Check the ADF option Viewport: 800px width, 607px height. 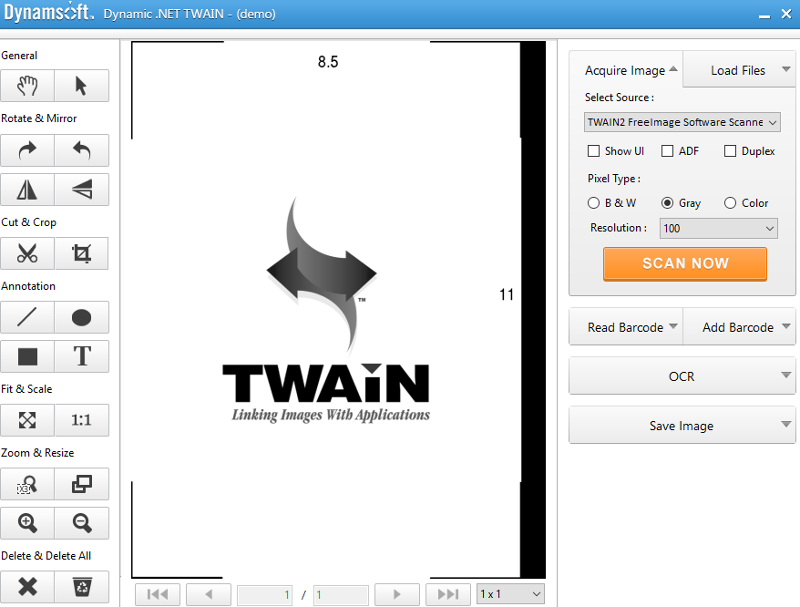(x=667, y=151)
